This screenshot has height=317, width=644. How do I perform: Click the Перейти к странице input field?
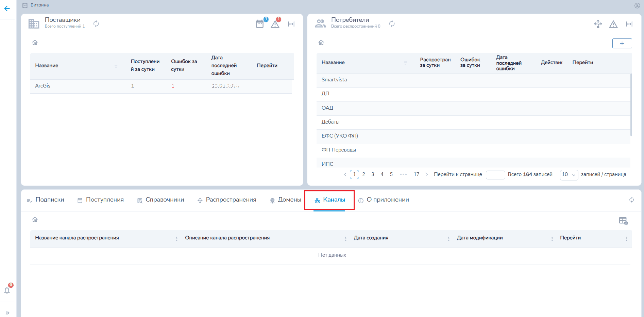(495, 175)
